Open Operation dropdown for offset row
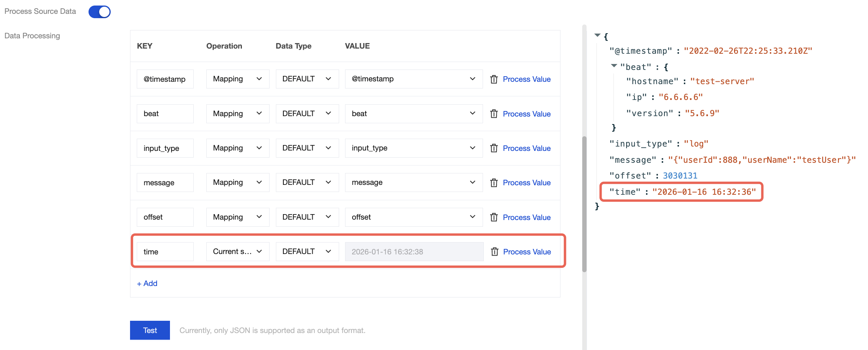This screenshot has width=868, height=350. [x=238, y=217]
